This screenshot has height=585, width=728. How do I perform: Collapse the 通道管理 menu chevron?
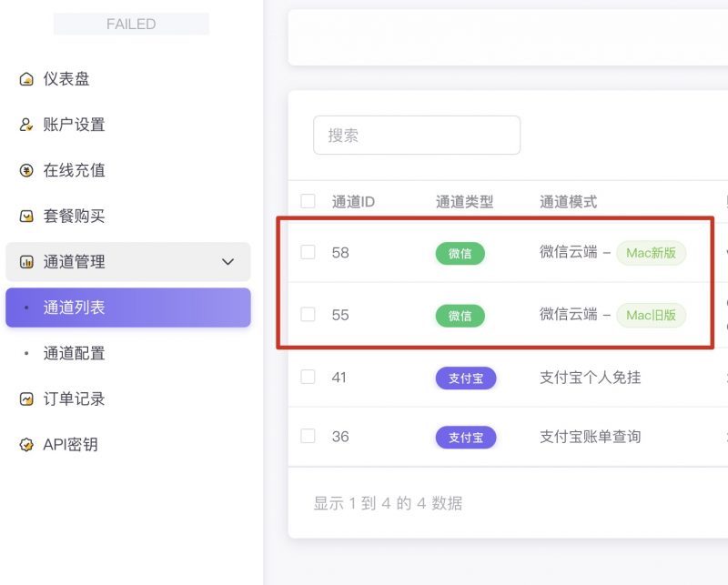(x=228, y=261)
